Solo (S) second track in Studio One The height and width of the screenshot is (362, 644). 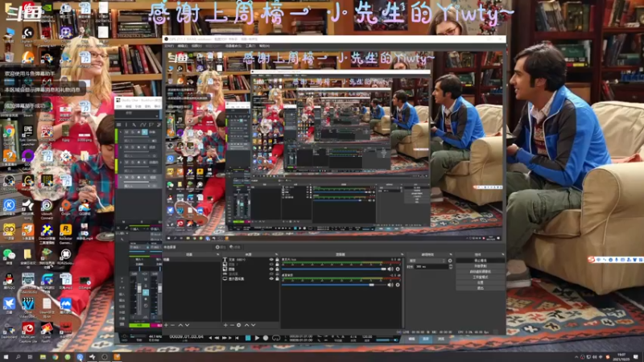tap(132, 147)
